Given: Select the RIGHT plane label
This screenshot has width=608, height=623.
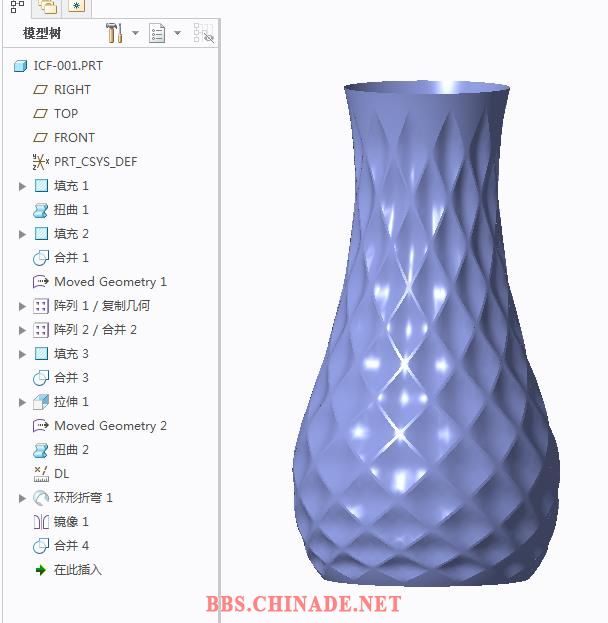Looking at the screenshot, I should click(72, 90).
